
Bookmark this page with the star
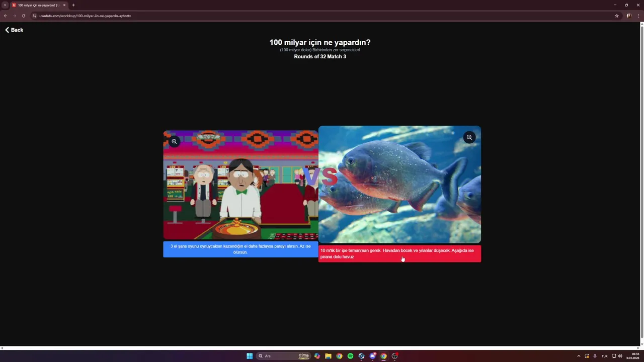click(x=617, y=16)
